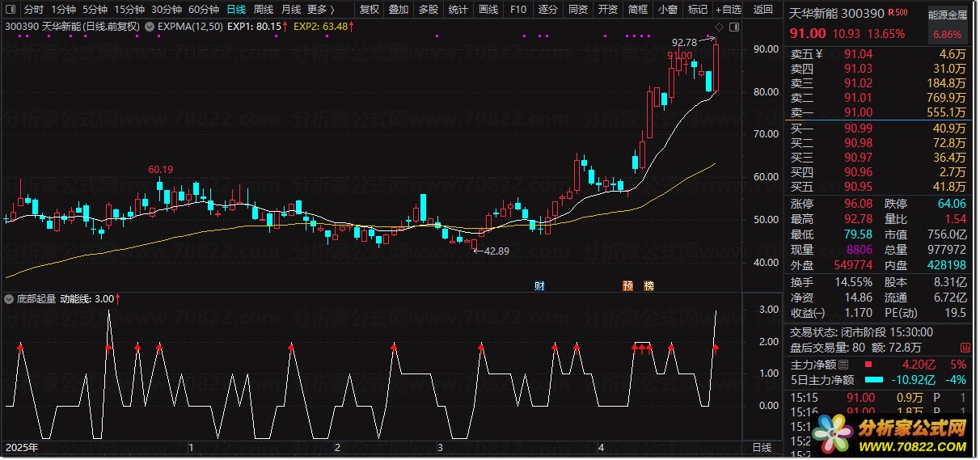
Task: Click the 标记 mark button
Action: pyautogui.click(x=697, y=10)
